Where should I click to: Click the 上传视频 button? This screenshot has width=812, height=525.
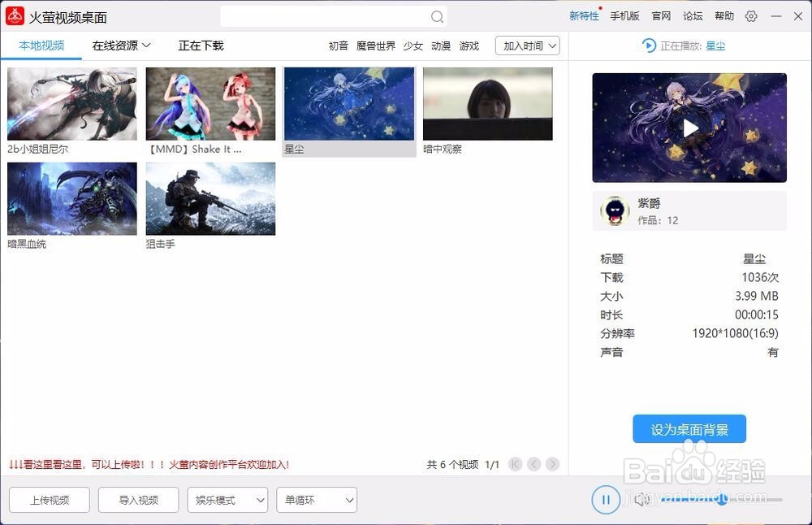point(50,500)
